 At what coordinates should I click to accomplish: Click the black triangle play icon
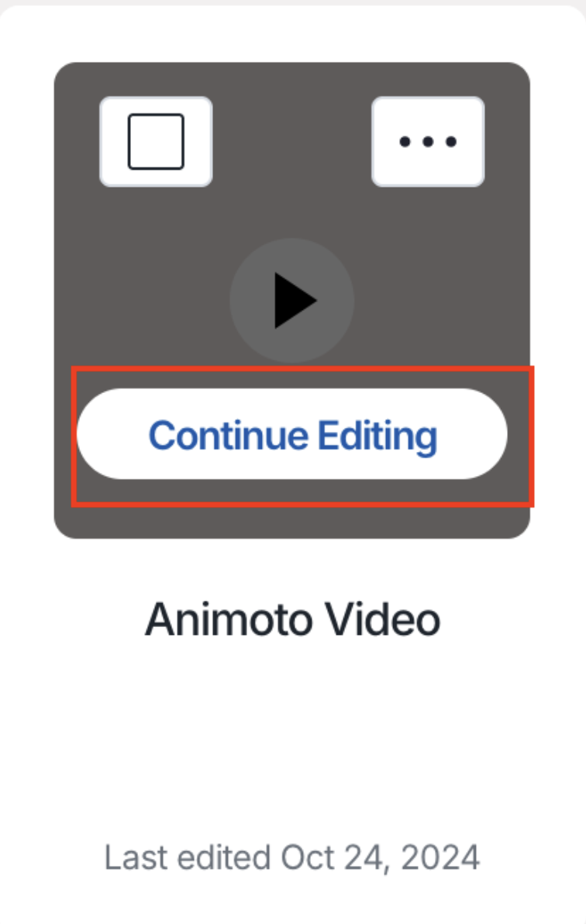tap(295, 300)
